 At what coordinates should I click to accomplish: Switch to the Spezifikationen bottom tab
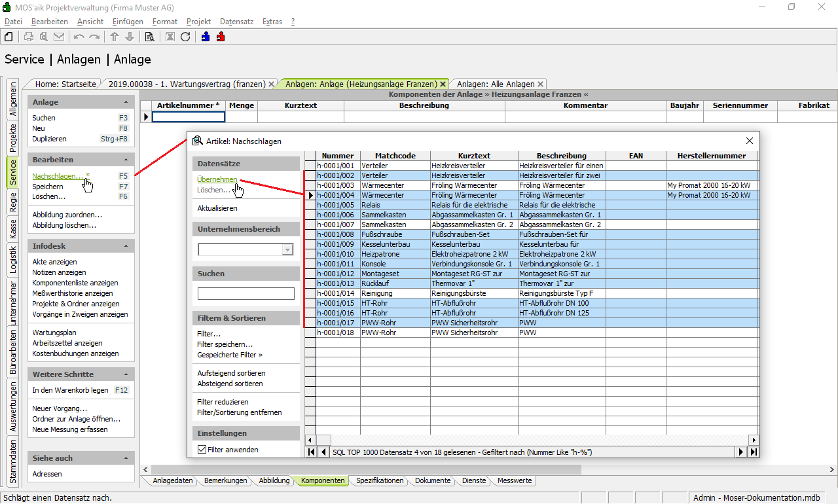[380, 480]
